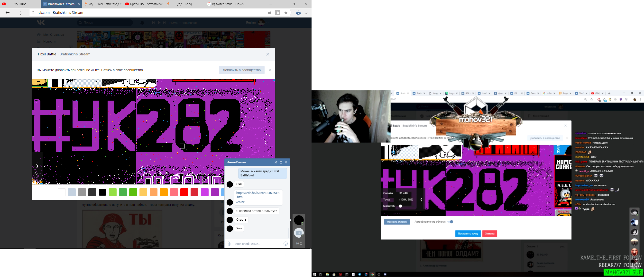Pick the orange color swatch
The width and height of the screenshot is (644, 277).
pyautogui.click(x=164, y=192)
